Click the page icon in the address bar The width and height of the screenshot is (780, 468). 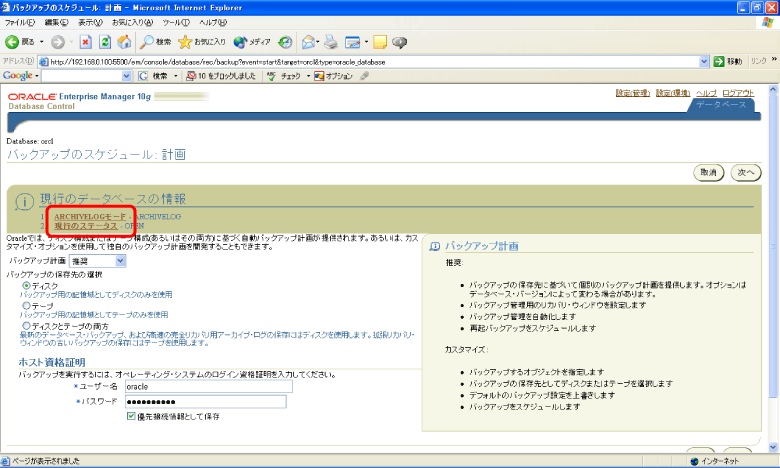pyautogui.click(x=44, y=62)
